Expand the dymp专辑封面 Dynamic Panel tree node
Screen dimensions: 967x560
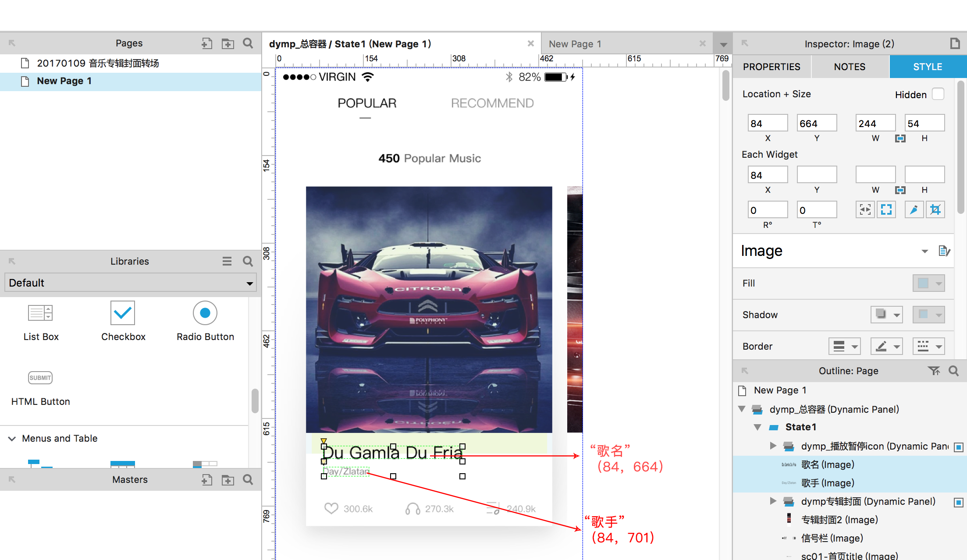click(773, 501)
